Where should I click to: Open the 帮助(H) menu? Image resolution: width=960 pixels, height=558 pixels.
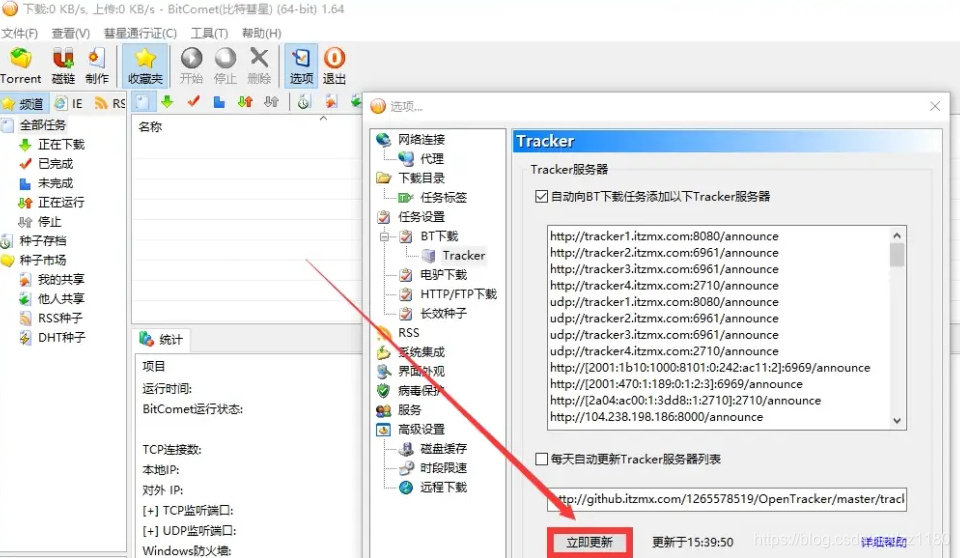pyautogui.click(x=261, y=33)
